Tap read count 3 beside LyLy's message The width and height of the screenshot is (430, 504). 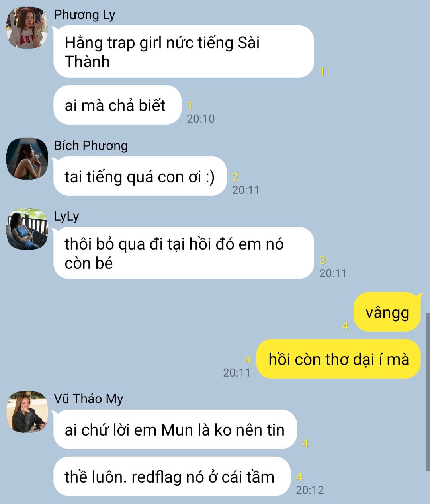coord(322,260)
